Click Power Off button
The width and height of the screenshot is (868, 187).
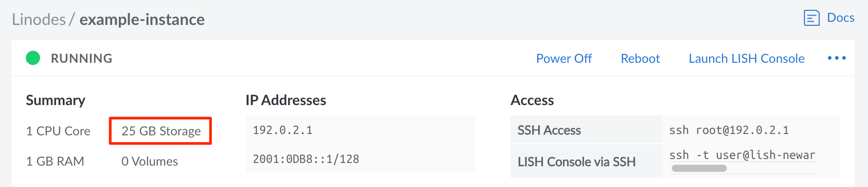(564, 58)
